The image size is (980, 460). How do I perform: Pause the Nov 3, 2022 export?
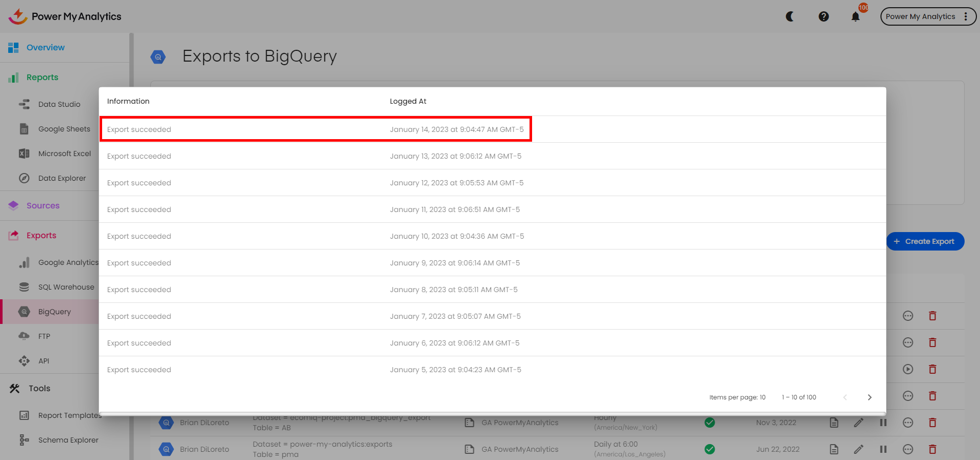point(883,423)
